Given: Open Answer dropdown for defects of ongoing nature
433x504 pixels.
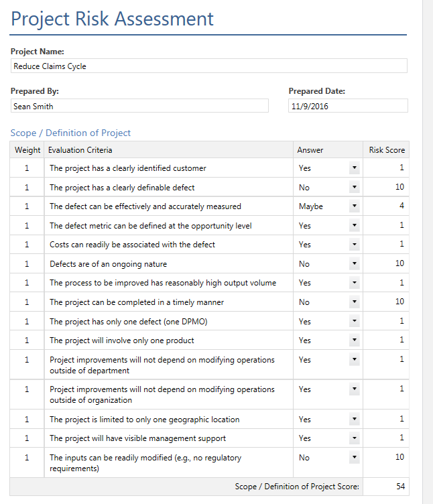Looking at the screenshot, I should tap(354, 264).
